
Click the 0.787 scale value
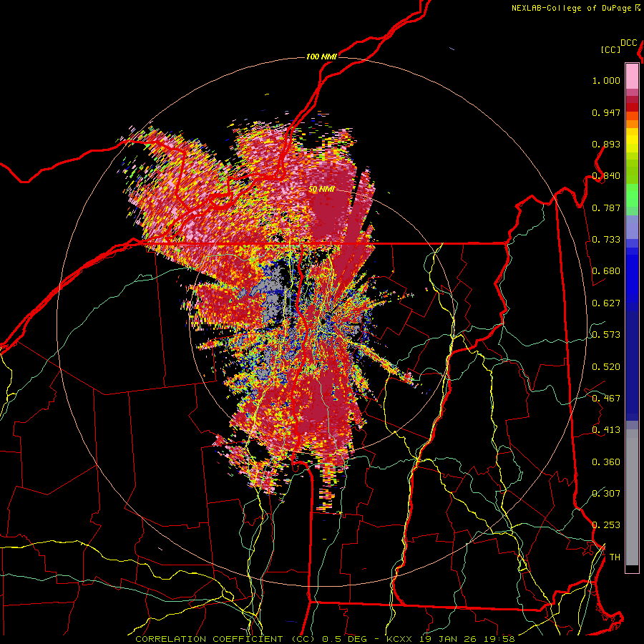click(606, 208)
